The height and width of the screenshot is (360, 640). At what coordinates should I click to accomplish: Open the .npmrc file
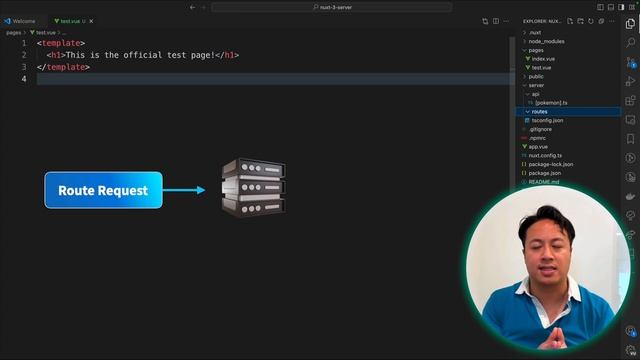coord(538,138)
